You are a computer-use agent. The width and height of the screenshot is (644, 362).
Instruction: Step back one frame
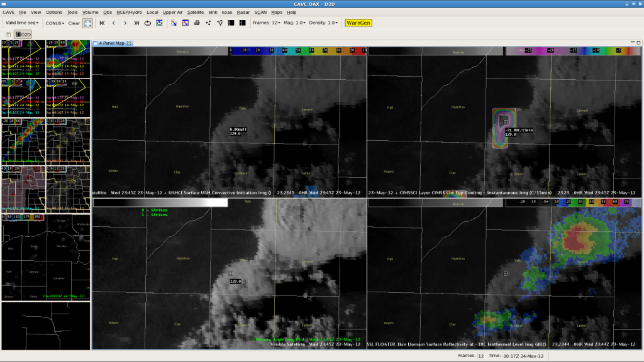(113, 23)
